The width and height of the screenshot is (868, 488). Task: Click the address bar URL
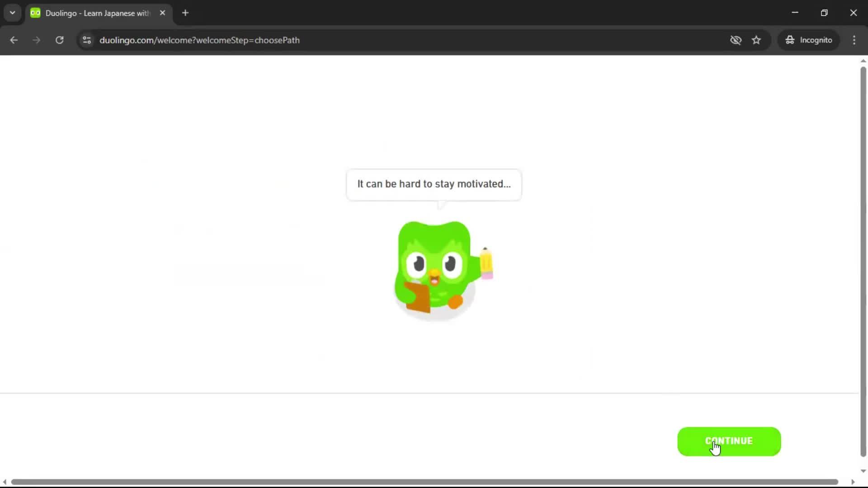pyautogui.click(x=200, y=40)
